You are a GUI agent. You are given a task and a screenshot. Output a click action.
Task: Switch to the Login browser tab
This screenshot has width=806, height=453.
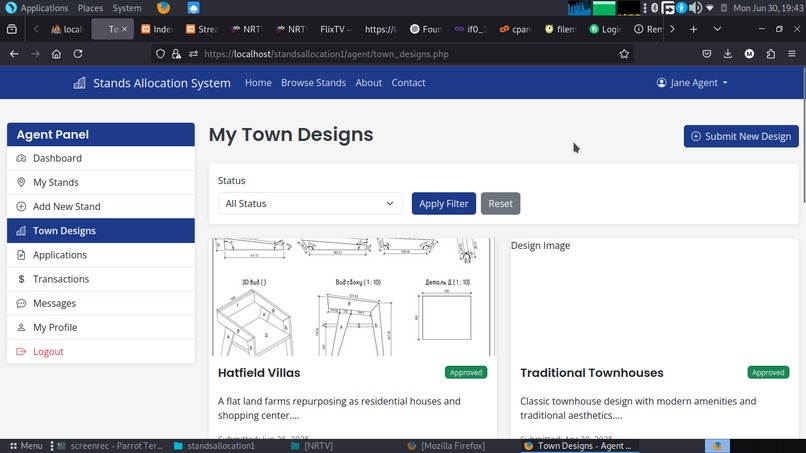[x=605, y=29]
